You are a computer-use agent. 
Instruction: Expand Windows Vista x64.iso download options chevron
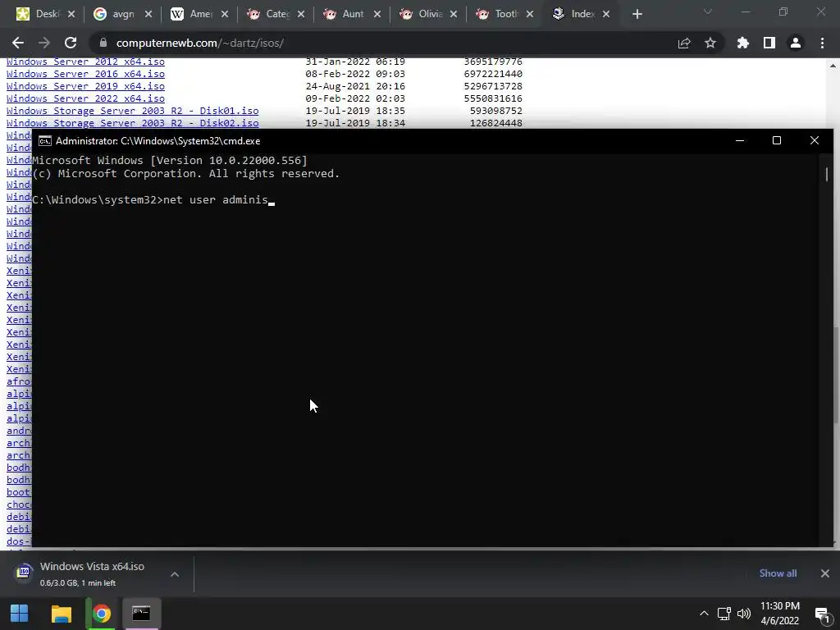pyautogui.click(x=175, y=573)
